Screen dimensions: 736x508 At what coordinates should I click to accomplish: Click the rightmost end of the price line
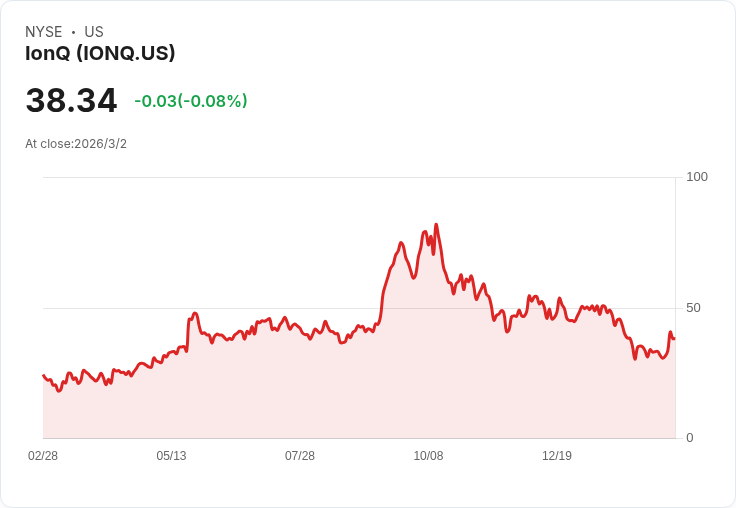[674, 338]
